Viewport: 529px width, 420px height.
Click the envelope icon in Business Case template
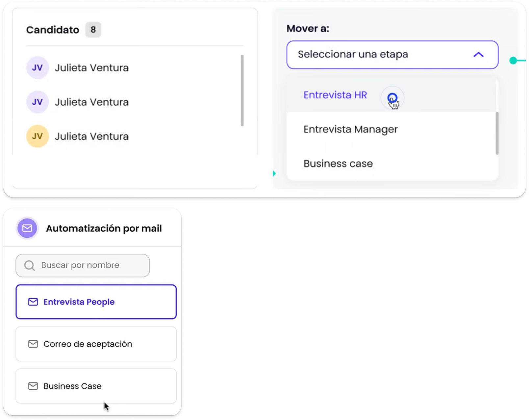(x=33, y=386)
